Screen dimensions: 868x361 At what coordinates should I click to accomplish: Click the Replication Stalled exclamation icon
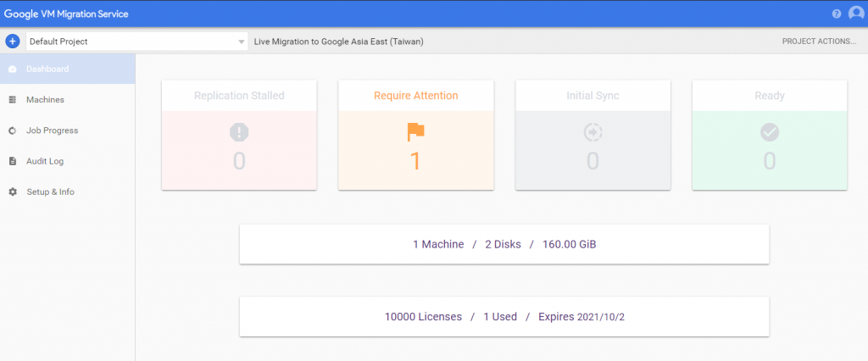point(239,132)
